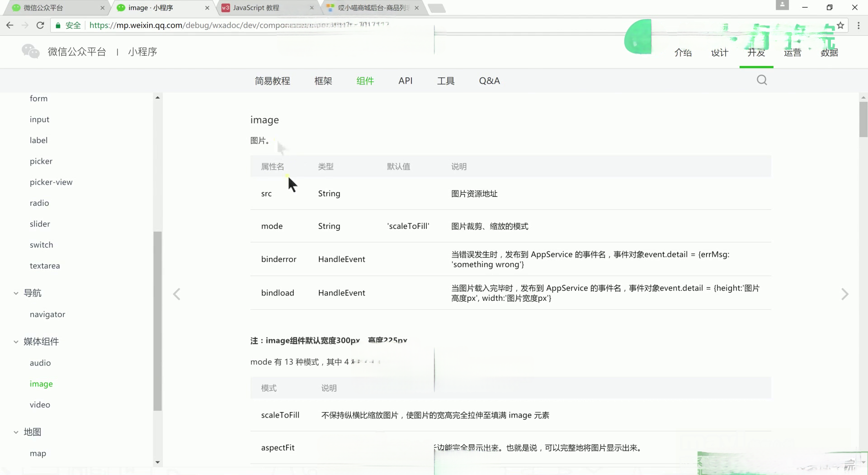Open the 简易教程 menu

[x=272, y=81]
